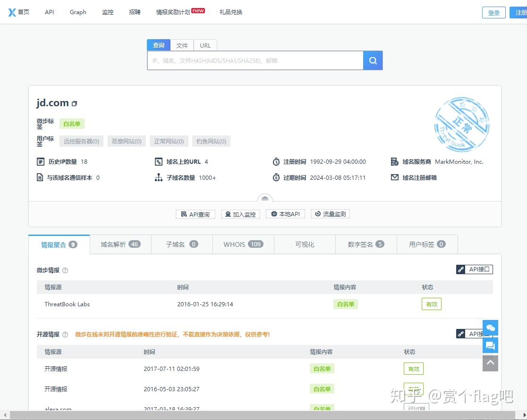Collapse the domain summary panel arrow
This screenshot has width=527, height=420.
[265, 198]
